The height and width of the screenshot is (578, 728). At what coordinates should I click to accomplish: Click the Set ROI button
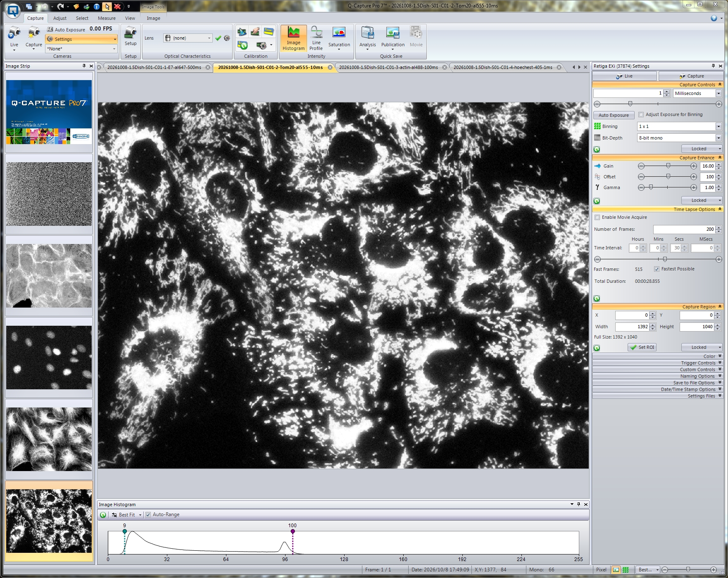point(642,348)
